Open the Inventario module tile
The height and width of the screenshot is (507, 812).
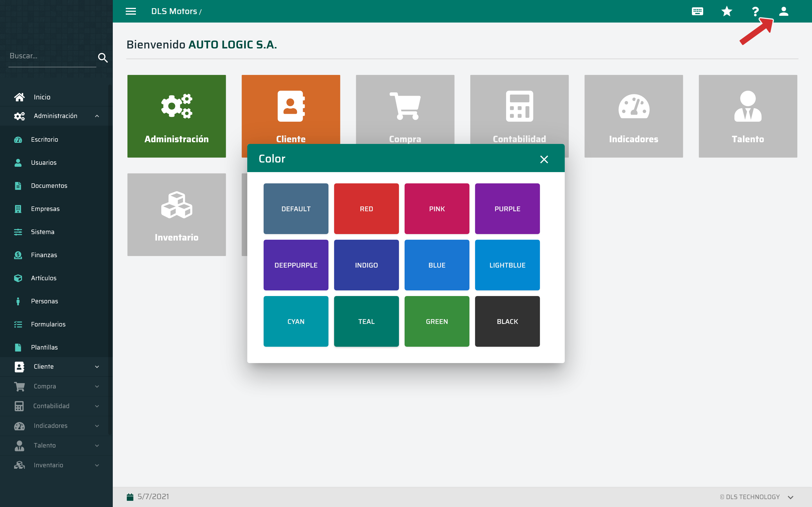(176, 215)
